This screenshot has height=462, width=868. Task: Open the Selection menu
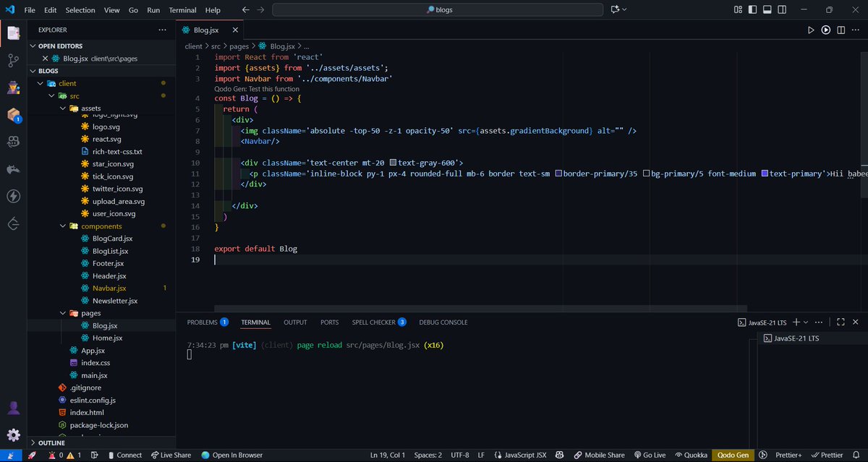click(80, 10)
